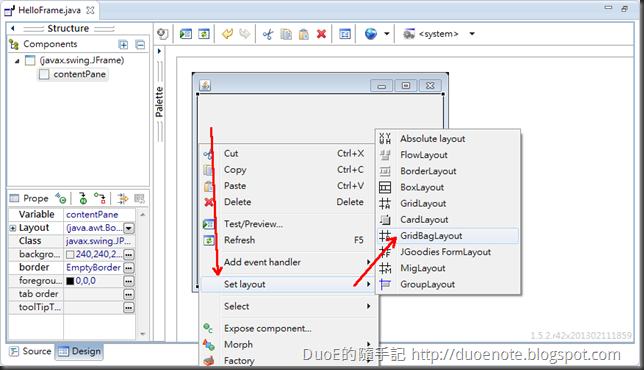Viewport: 644px width, 370px height.
Task: Open the Select submenu
Action: coord(288,306)
